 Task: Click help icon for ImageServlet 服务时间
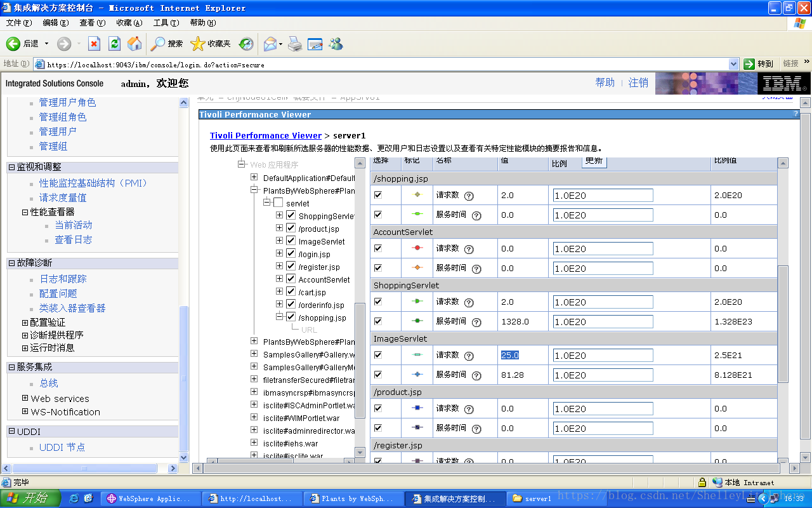point(476,376)
